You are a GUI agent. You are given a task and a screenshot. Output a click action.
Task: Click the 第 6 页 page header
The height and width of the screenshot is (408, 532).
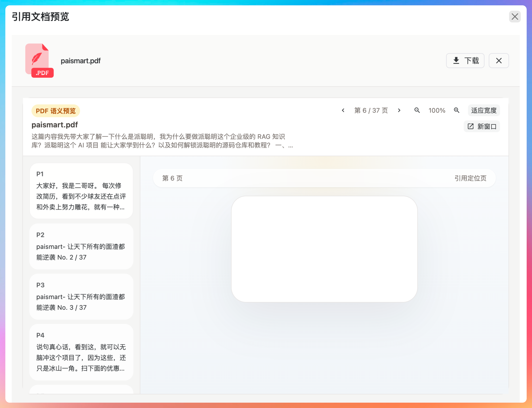172,178
